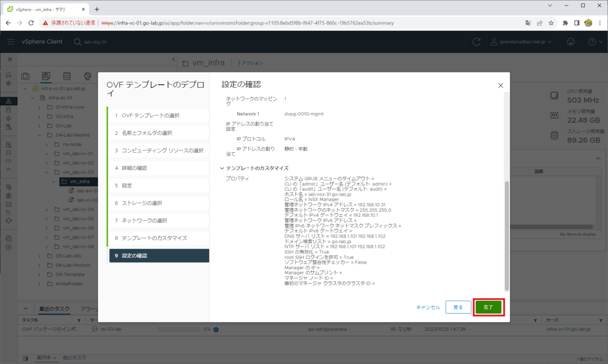
Task: Click the dialog's vertical scrollbar
Action: coord(507,235)
